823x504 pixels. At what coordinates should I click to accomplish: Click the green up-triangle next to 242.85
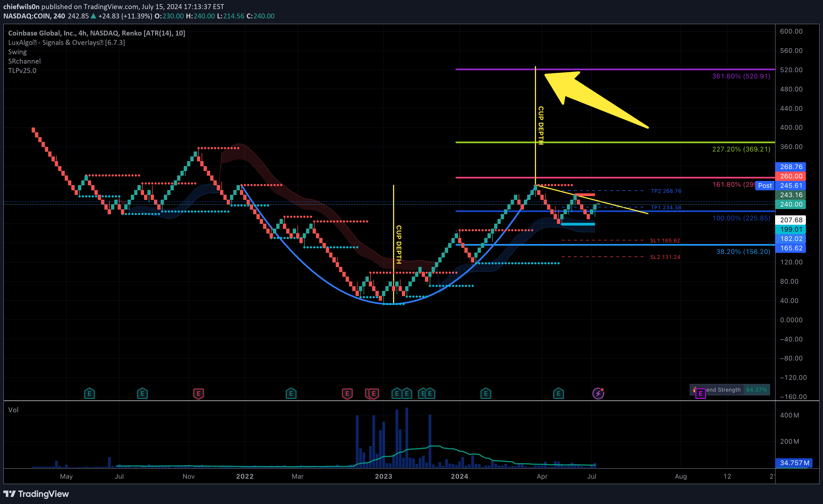click(x=94, y=16)
